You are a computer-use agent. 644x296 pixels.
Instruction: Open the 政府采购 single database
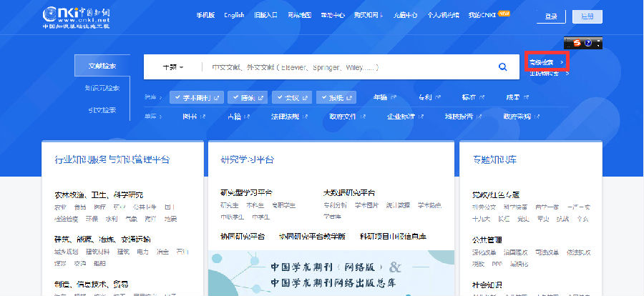[x=517, y=117]
